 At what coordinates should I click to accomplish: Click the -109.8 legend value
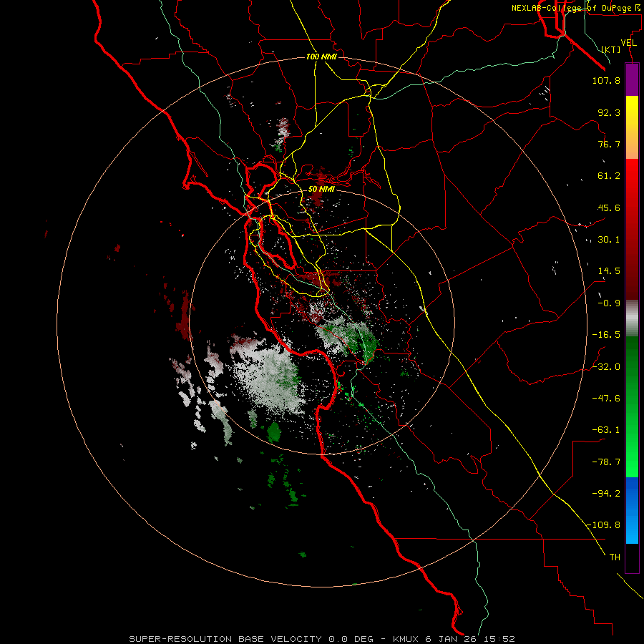click(603, 525)
